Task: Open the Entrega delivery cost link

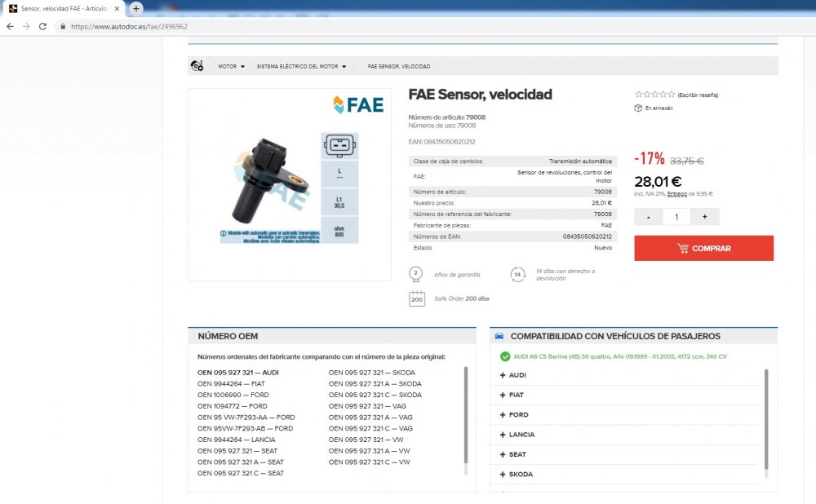Action: 677,194
